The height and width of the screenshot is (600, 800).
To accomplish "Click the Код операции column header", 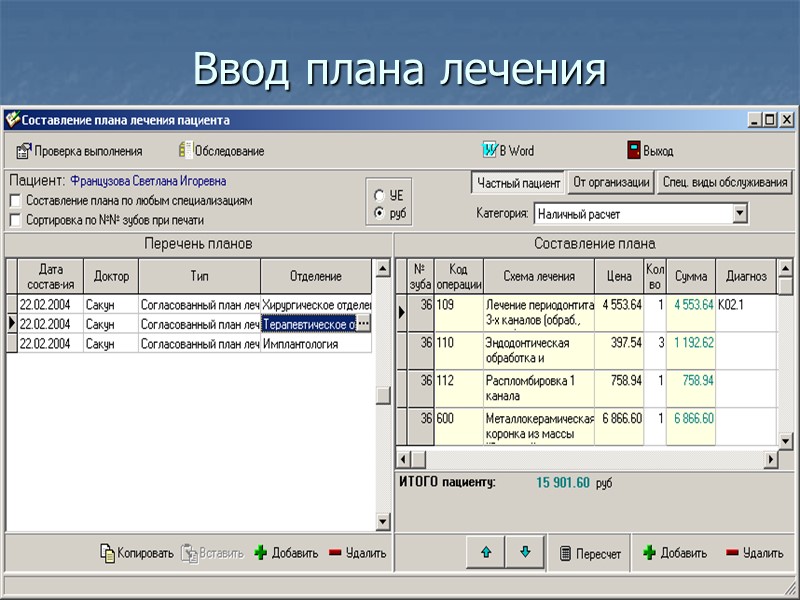I will (x=459, y=276).
